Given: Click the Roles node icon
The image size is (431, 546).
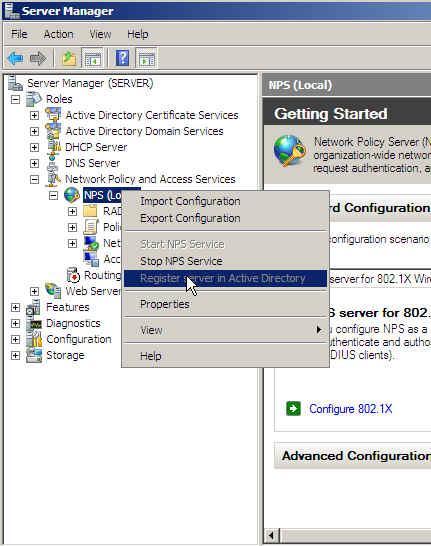Looking at the screenshot, I should click(34, 99).
